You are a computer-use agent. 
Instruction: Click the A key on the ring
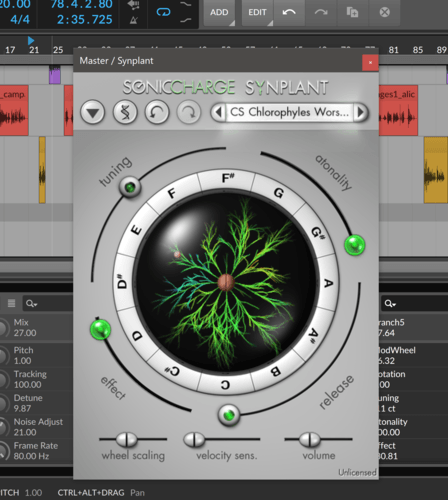pos(328,283)
